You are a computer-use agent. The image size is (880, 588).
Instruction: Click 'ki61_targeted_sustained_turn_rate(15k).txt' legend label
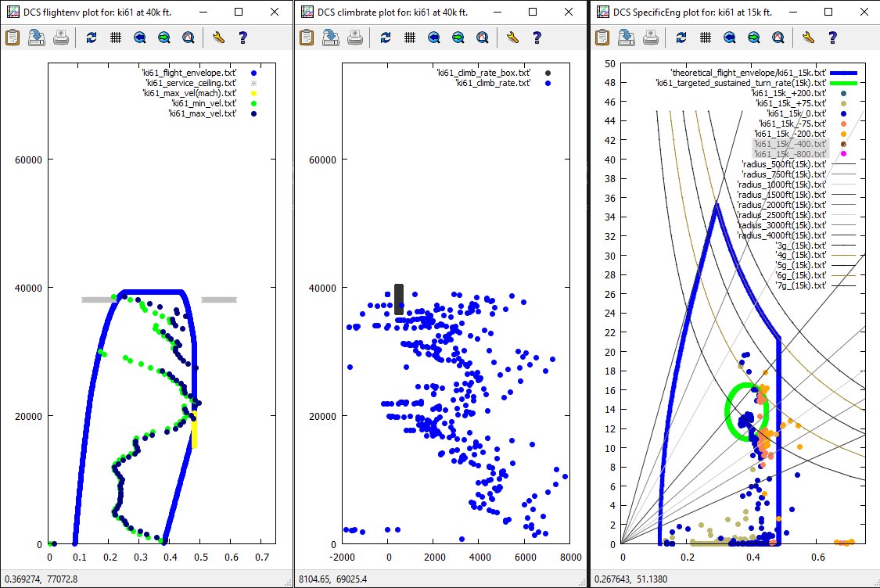741,83
